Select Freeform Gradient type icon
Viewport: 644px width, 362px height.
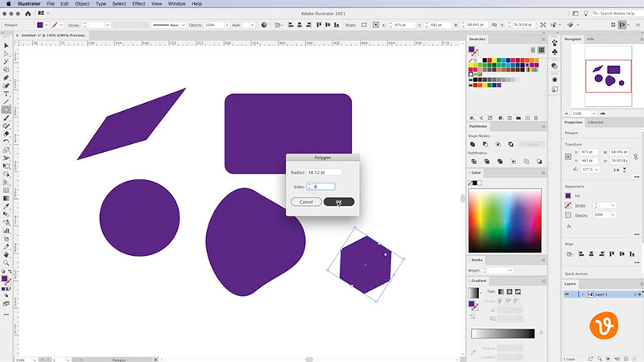tap(518, 292)
